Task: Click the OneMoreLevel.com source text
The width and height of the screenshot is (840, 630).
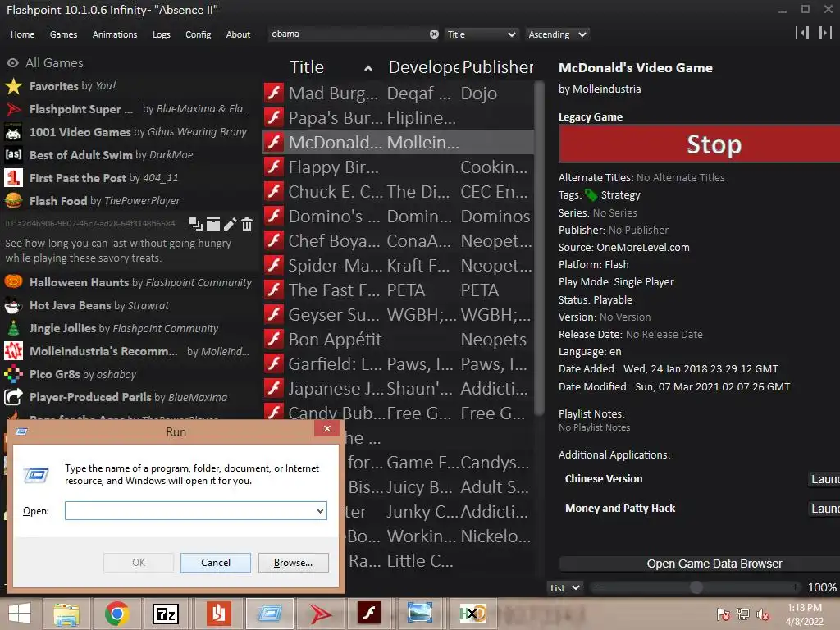Action: (642, 248)
